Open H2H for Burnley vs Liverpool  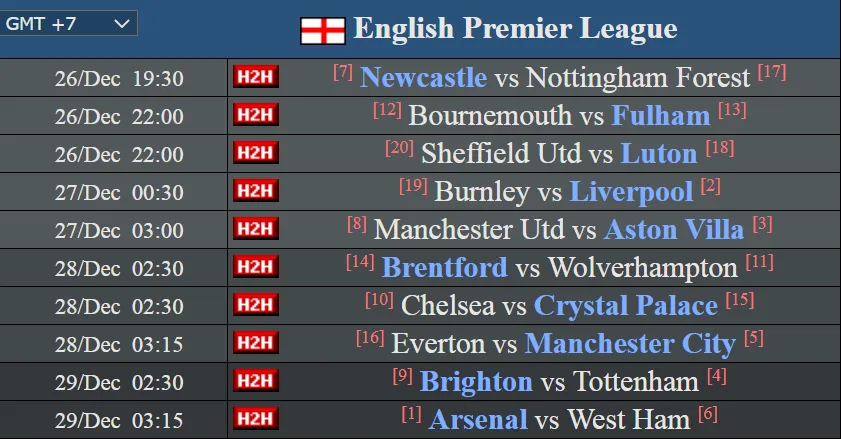(x=256, y=191)
